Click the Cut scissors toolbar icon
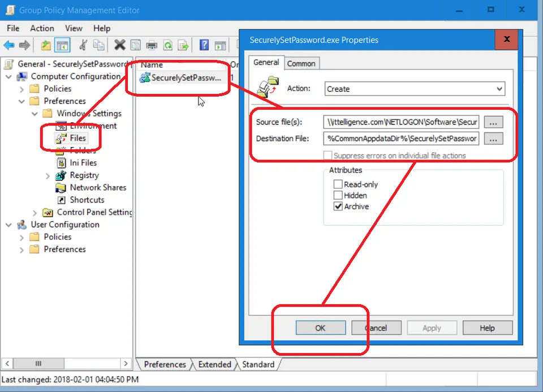 (x=83, y=45)
